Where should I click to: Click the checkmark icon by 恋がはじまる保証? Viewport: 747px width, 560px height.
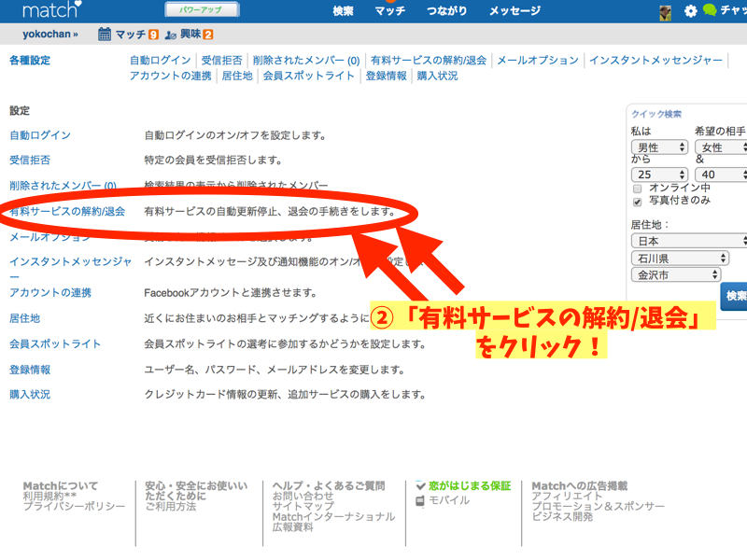click(x=420, y=485)
